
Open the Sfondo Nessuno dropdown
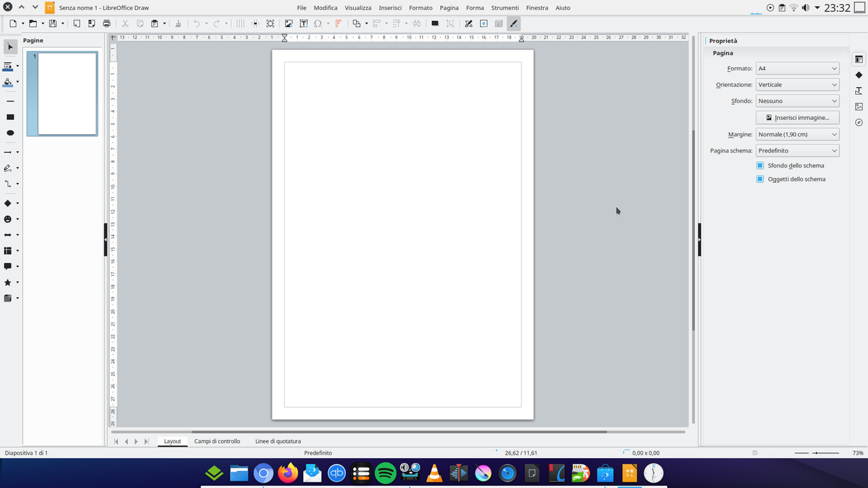797,101
